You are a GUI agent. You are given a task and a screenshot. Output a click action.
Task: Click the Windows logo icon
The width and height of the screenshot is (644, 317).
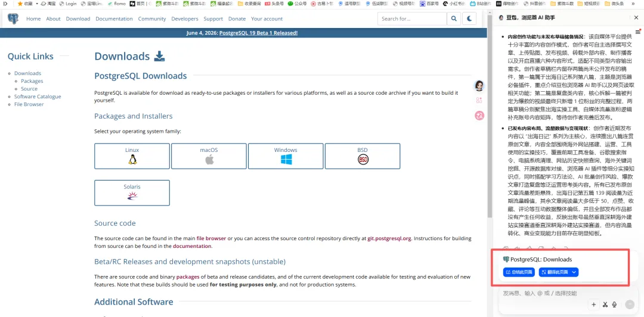click(x=286, y=159)
